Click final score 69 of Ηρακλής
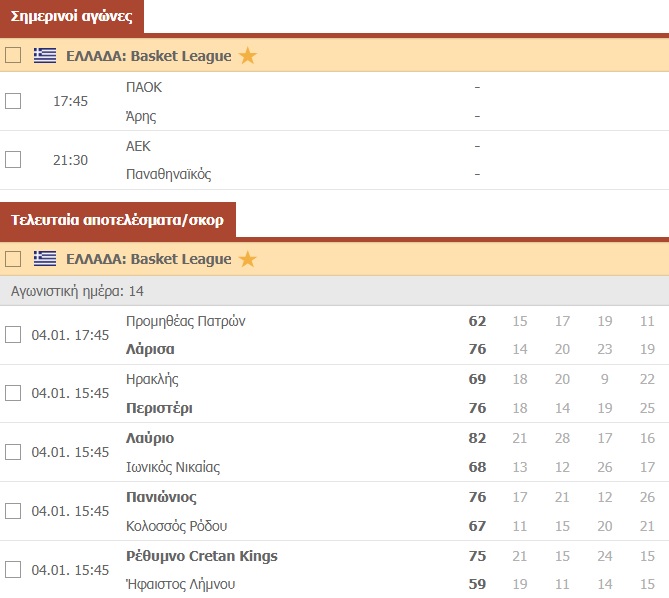The height and width of the screenshot is (598, 669). click(477, 379)
